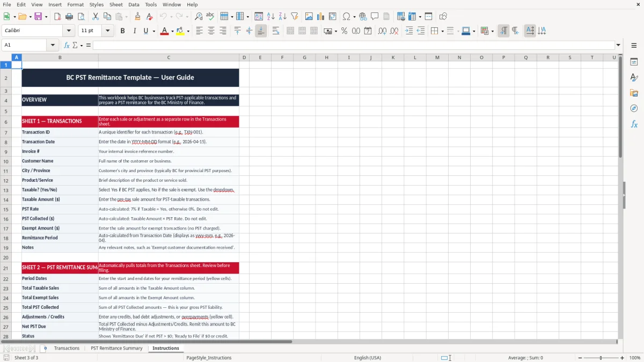Toggle Align Bottom vertical alignment
Screen dimensions: 644x362
261,31
